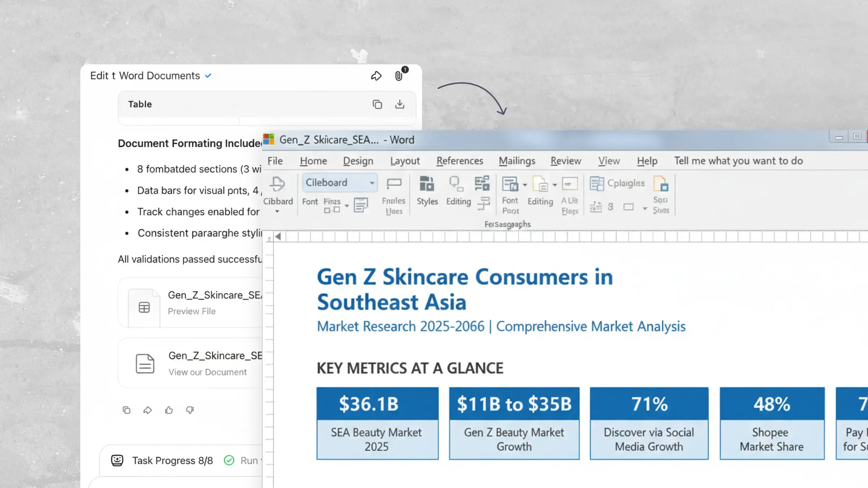Click the Font button in the ribbon
868x488 pixels.
tap(310, 201)
